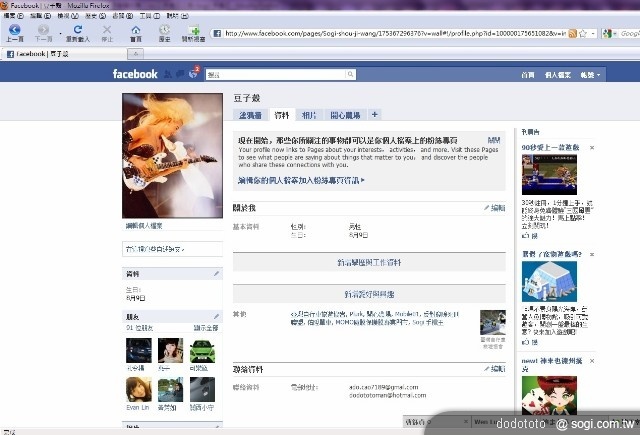640x435 pixels.
Task: Click the edit my profile link under photo
Action: pos(144,226)
